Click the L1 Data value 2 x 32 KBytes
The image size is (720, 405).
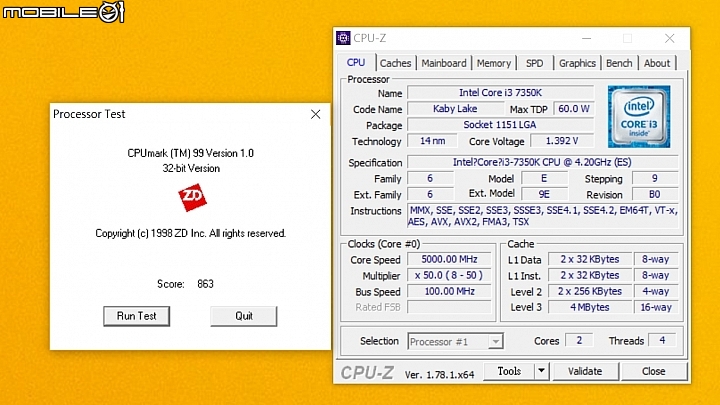(590, 259)
